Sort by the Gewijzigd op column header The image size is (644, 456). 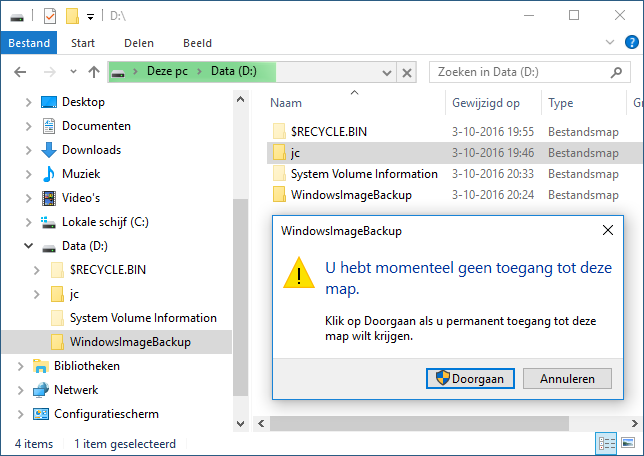click(x=485, y=103)
